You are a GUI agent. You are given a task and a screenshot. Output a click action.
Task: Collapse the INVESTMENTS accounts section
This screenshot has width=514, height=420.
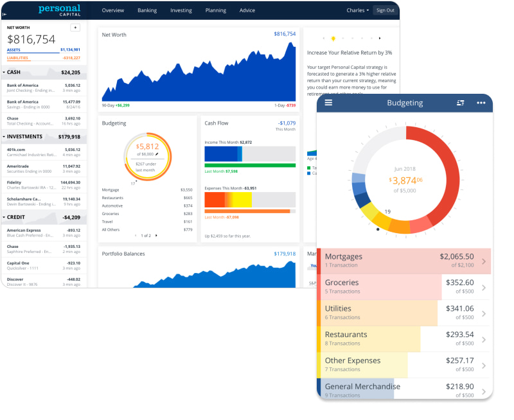(x=4, y=137)
